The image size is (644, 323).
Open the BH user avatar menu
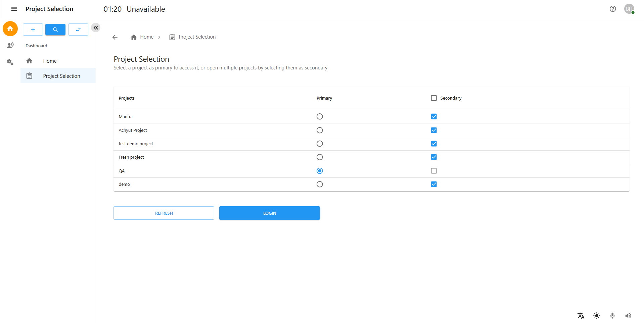[629, 9]
